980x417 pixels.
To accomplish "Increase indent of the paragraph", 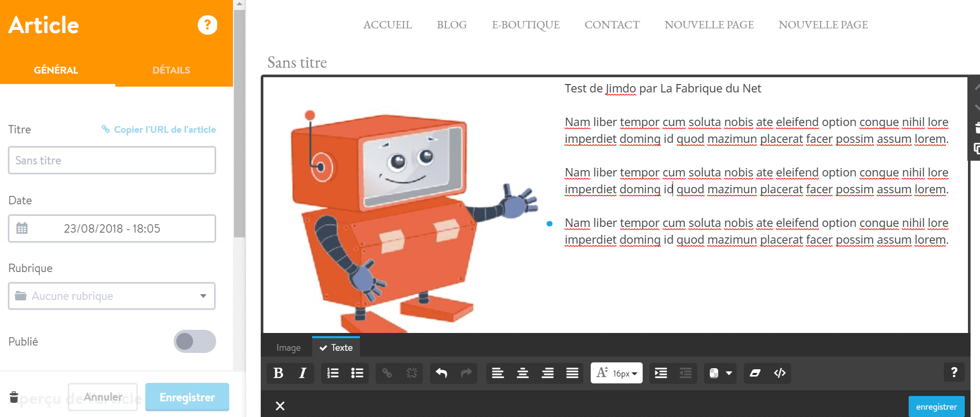I will point(661,373).
